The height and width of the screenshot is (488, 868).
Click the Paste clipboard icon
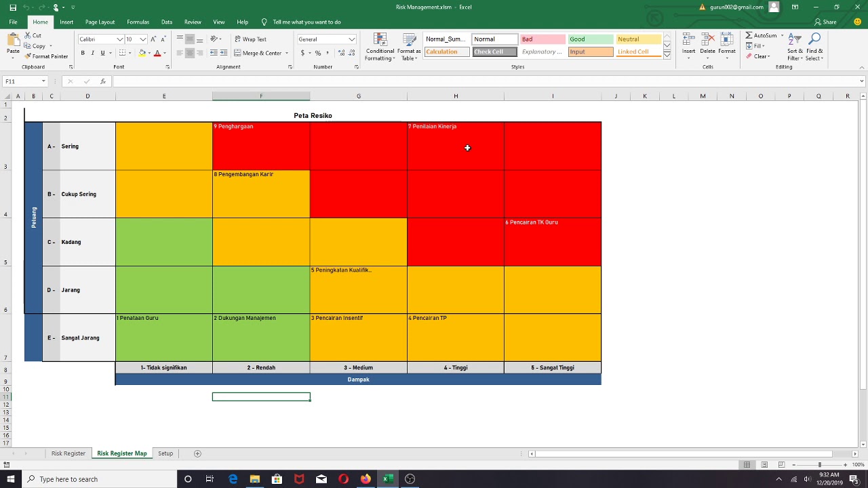tap(13, 41)
